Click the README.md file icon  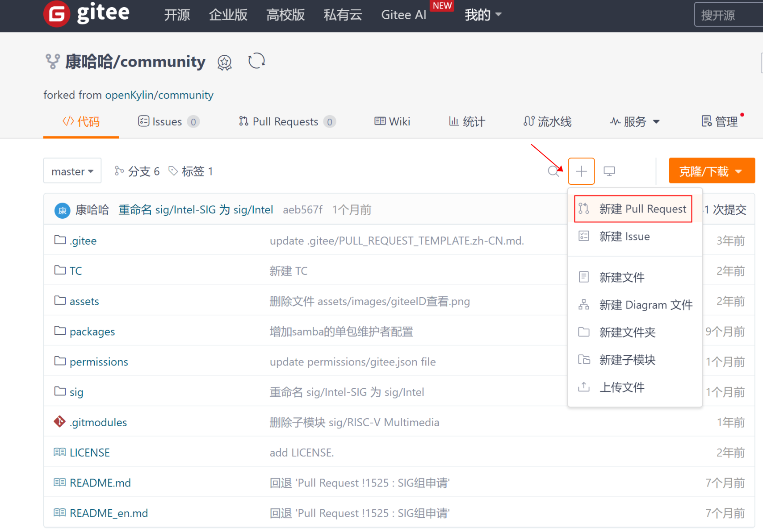pyautogui.click(x=59, y=482)
